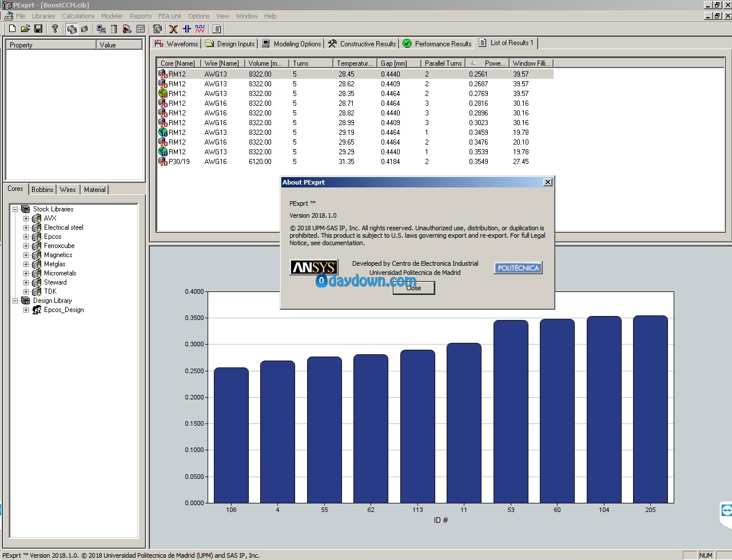Expand the Micrometals library node
This screenshot has height=560, width=732.
[x=26, y=273]
